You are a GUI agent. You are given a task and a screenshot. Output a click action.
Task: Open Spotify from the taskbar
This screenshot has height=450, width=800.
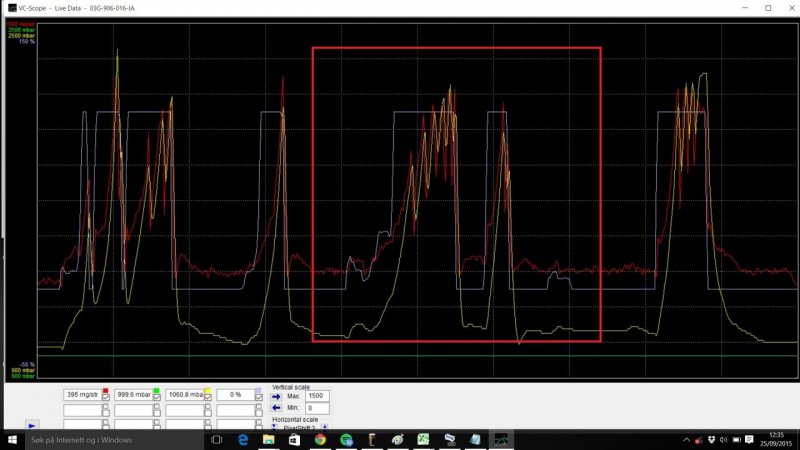(346, 439)
